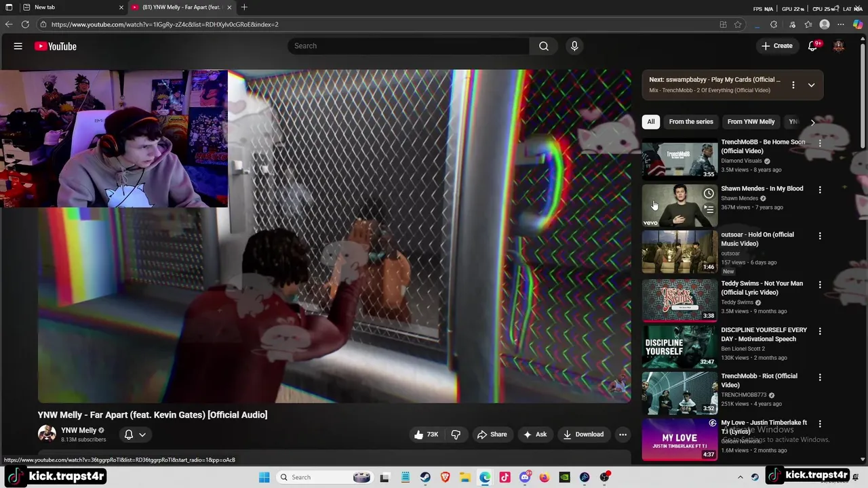
Task: Open the TrenchMobb - Riot video title
Action: (759, 380)
